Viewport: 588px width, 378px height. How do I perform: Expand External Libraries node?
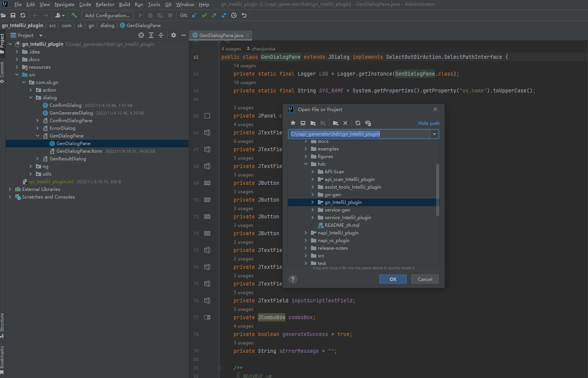click(10, 189)
